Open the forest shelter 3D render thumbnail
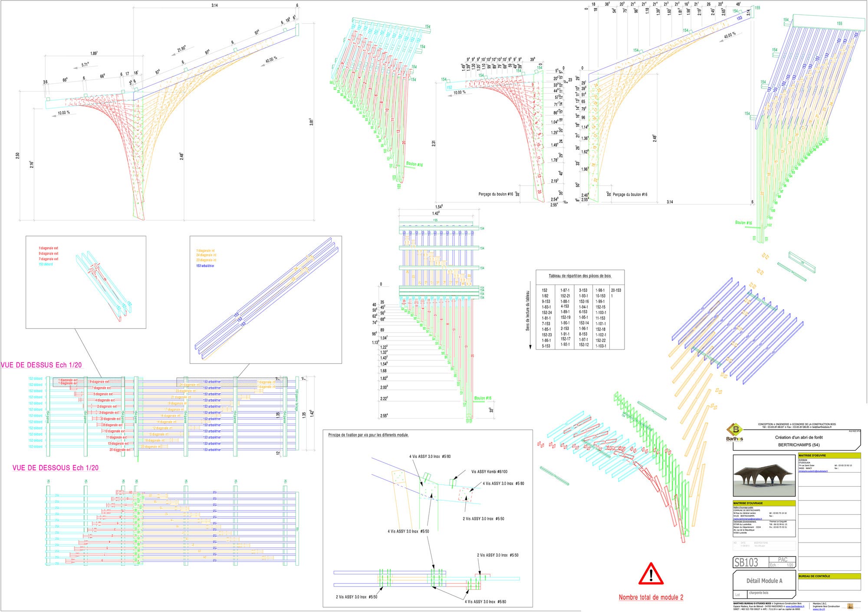This screenshot has width=868, height=612. point(764,475)
